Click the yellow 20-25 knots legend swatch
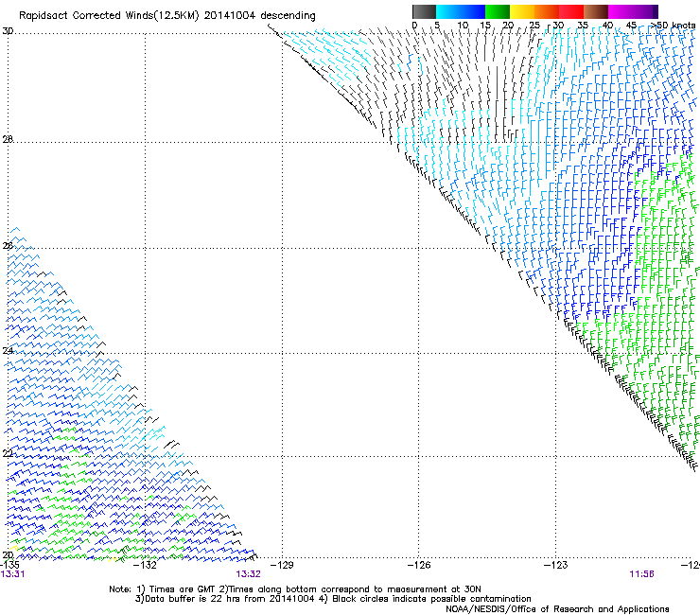 pyautogui.click(x=522, y=11)
